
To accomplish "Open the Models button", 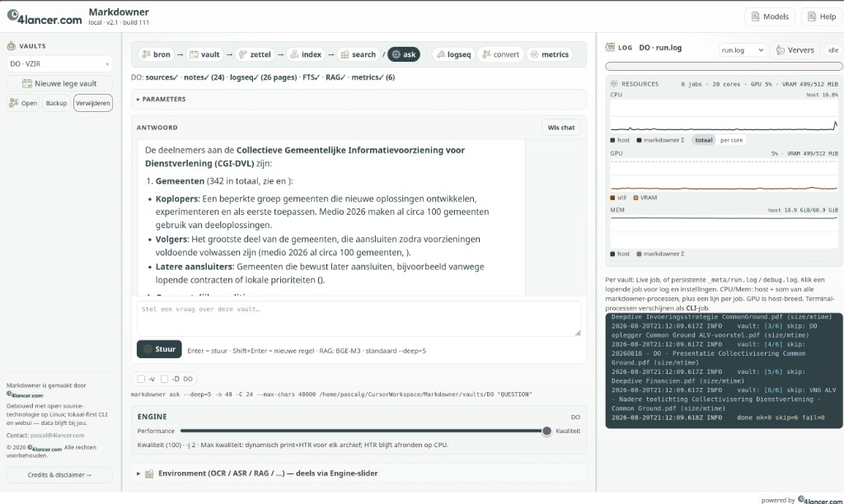I will pyautogui.click(x=771, y=16).
